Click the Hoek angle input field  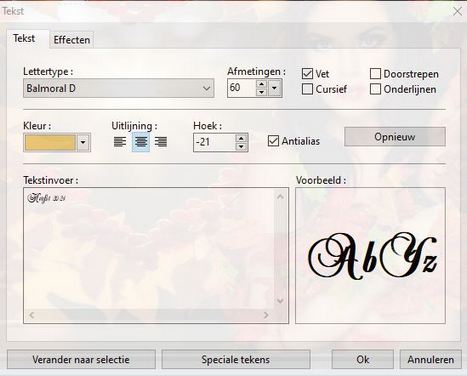(x=214, y=143)
